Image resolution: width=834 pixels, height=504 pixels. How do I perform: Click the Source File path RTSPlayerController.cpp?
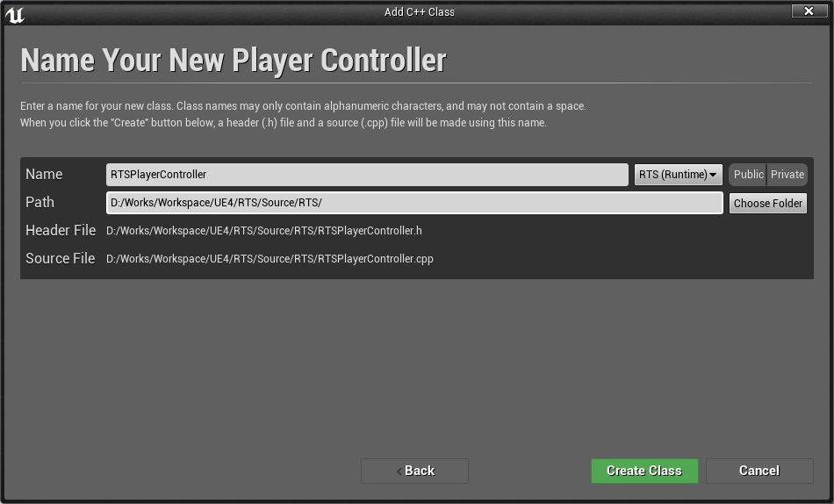pyautogui.click(x=270, y=259)
